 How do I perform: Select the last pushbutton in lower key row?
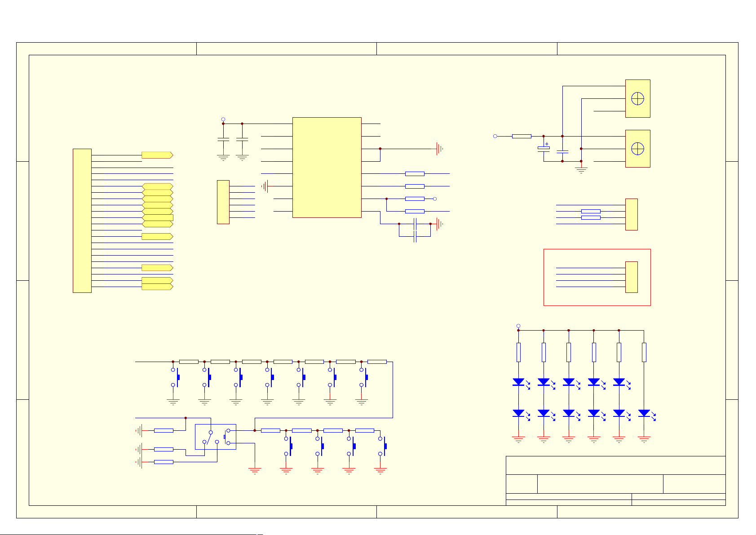click(x=383, y=446)
